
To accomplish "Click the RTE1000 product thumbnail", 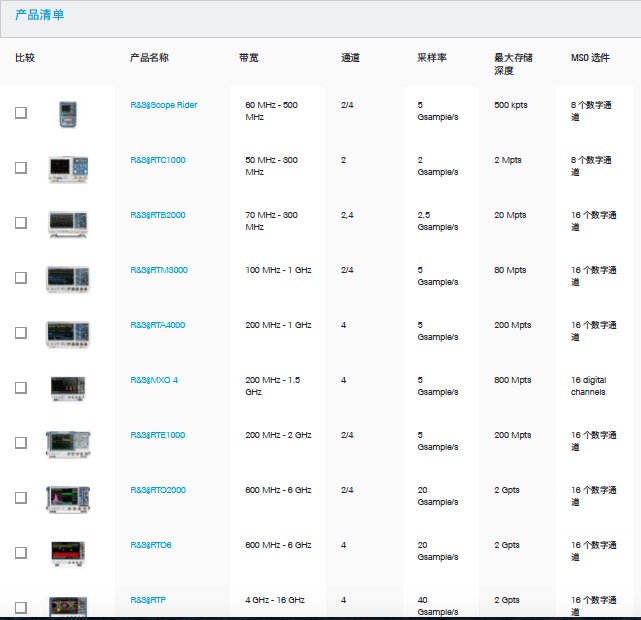I will [68, 444].
